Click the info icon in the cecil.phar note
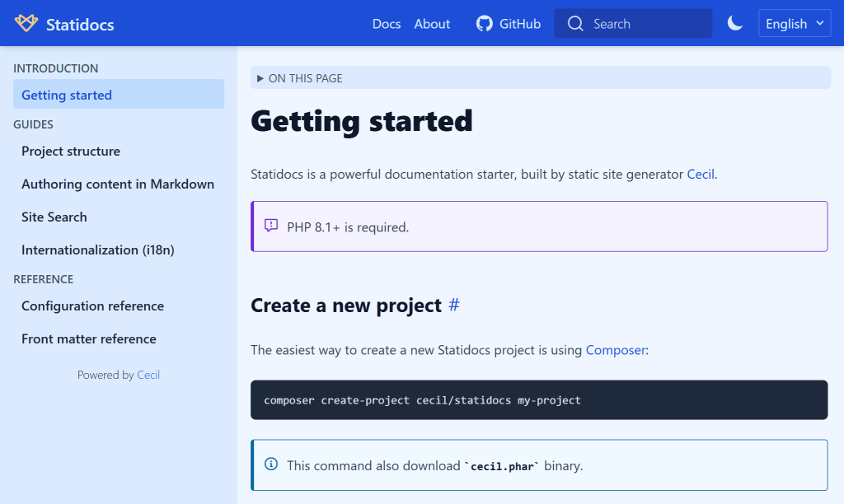The width and height of the screenshot is (844, 504). pos(271,464)
